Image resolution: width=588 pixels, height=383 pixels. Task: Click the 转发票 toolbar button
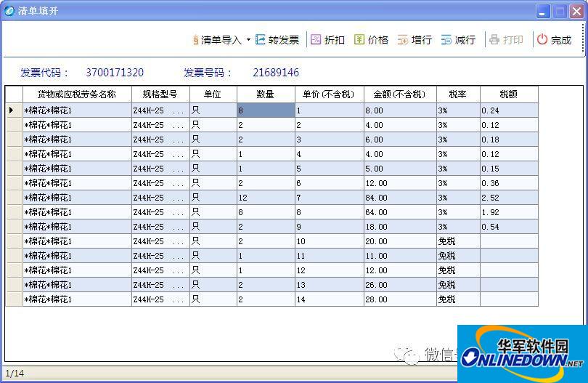(x=277, y=40)
